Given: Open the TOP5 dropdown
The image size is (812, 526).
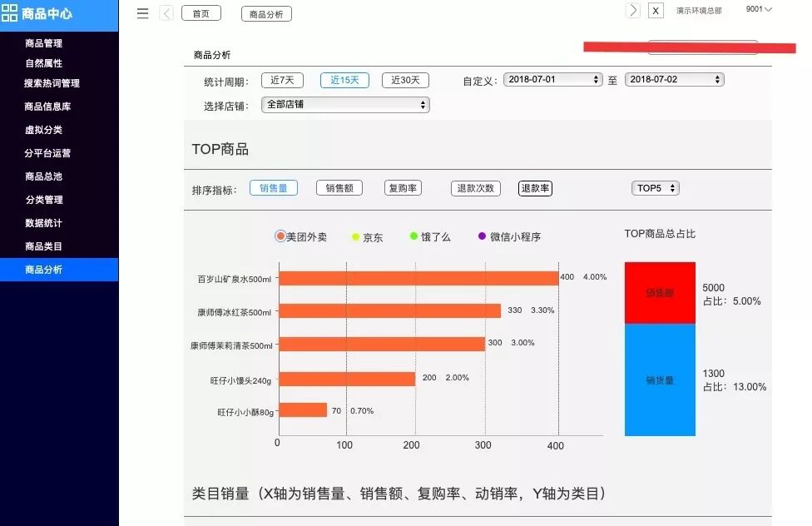Looking at the screenshot, I should click(x=655, y=188).
